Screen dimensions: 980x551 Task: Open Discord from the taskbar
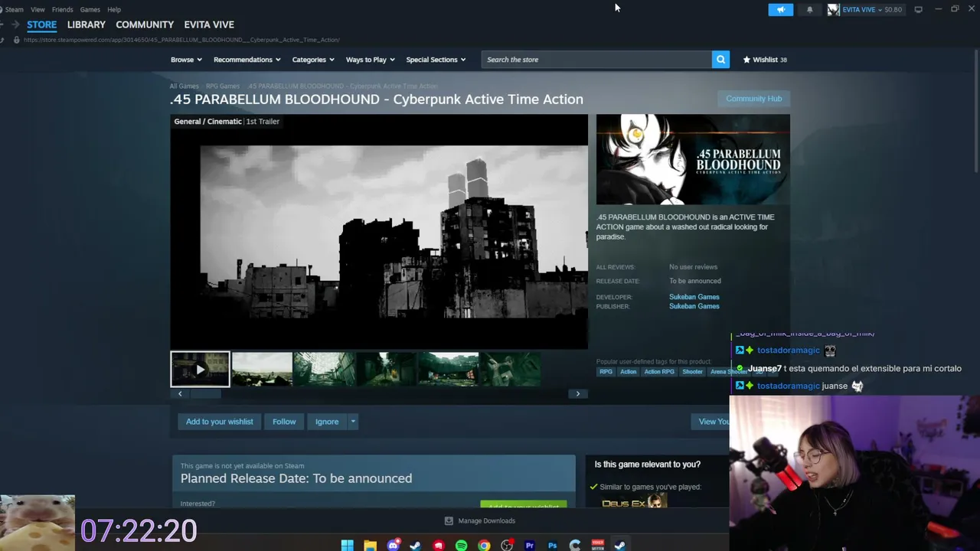click(393, 545)
